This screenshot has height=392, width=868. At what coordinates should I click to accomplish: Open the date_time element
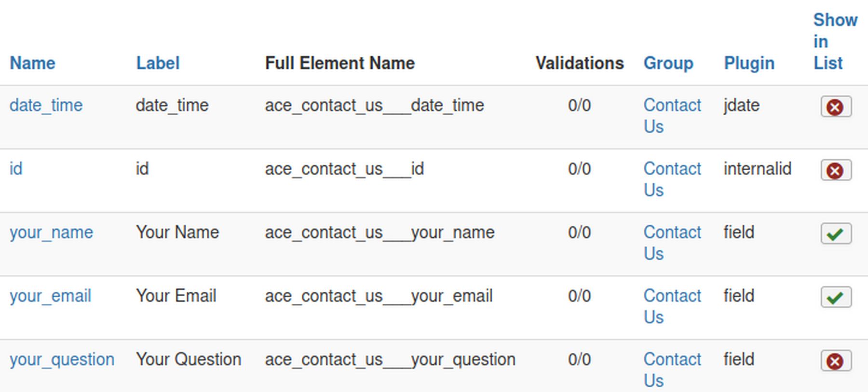point(46,106)
